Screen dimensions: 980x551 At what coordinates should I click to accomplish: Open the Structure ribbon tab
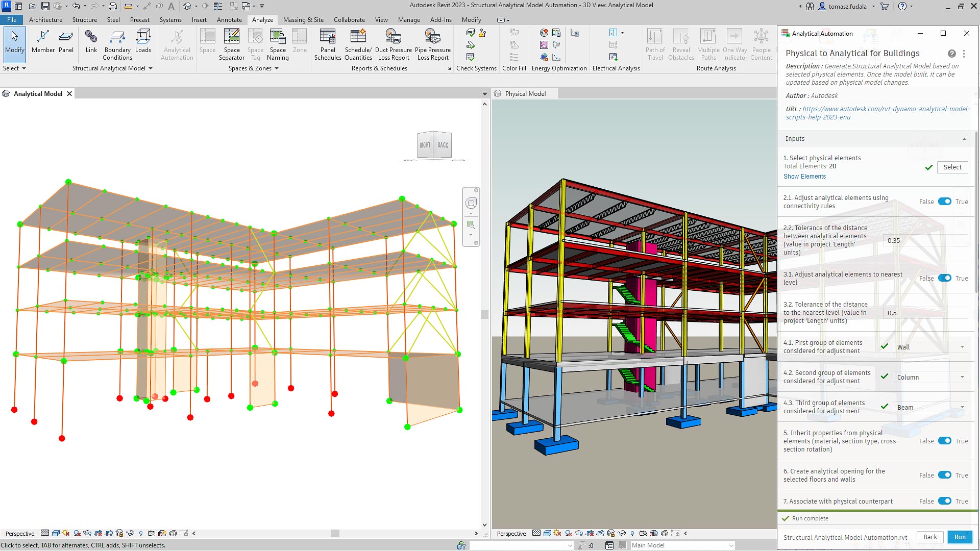pos(84,20)
